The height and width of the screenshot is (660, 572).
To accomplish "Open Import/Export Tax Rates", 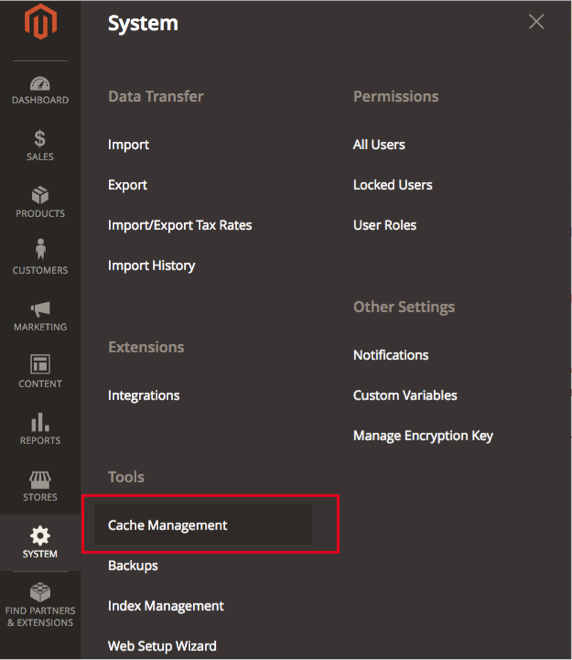I will coord(180,225).
